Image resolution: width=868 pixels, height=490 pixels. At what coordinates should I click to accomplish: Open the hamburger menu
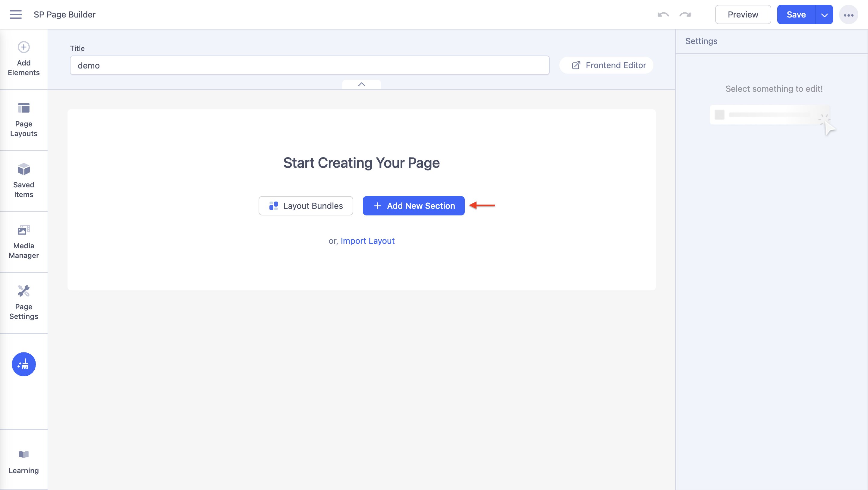[15, 14]
